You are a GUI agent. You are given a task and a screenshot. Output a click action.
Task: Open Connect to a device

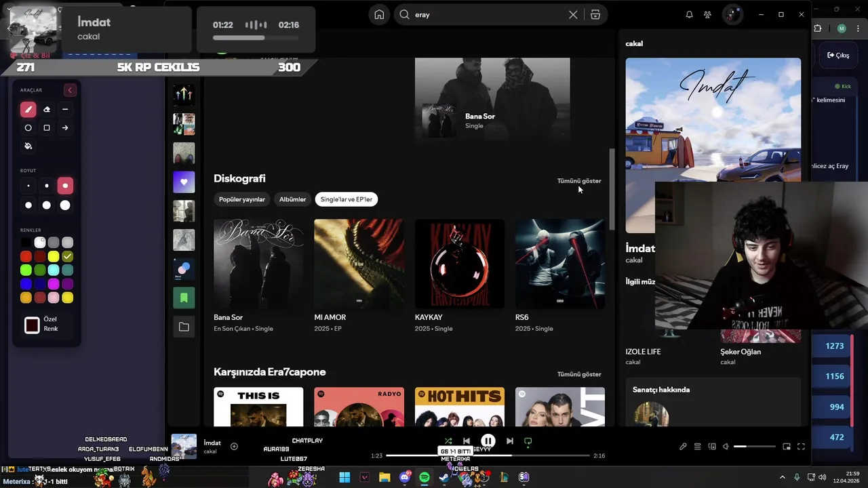pos(712,447)
